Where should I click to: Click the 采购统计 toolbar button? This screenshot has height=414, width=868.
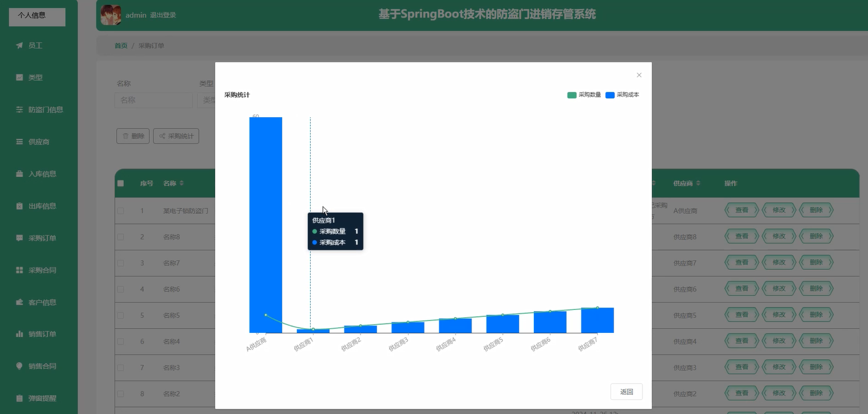coord(176,136)
